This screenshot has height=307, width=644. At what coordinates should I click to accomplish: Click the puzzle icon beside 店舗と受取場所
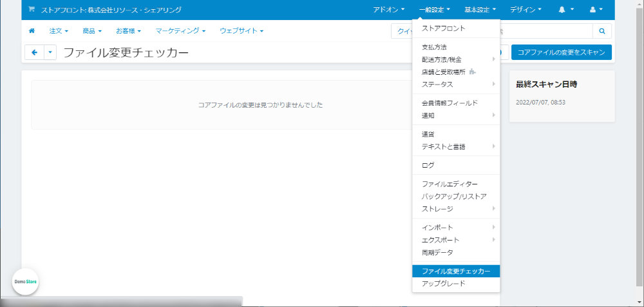coord(472,72)
